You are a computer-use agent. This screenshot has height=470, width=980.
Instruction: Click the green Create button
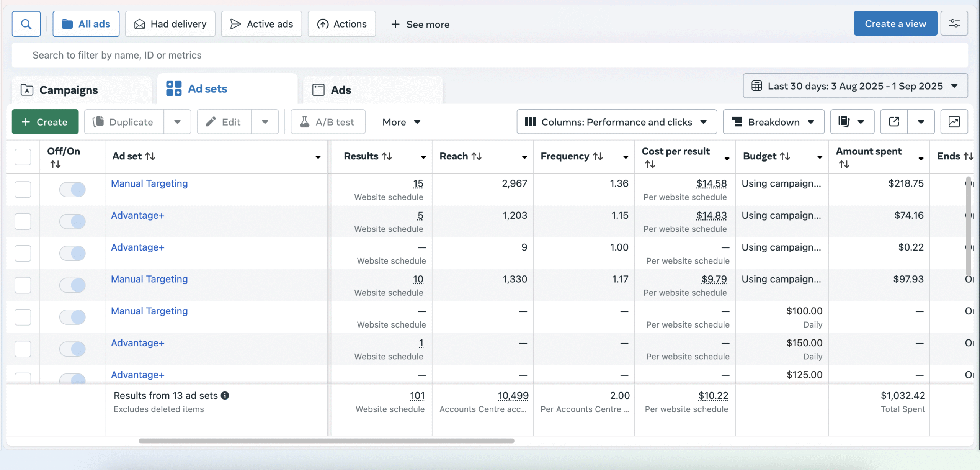pyautogui.click(x=45, y=122)
